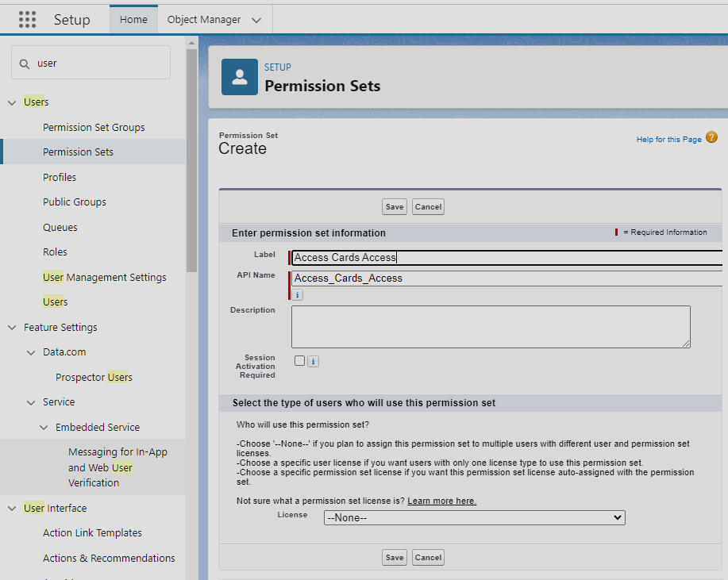Click the top Save button
728x580 pixels.
click(x=395, y=207)
